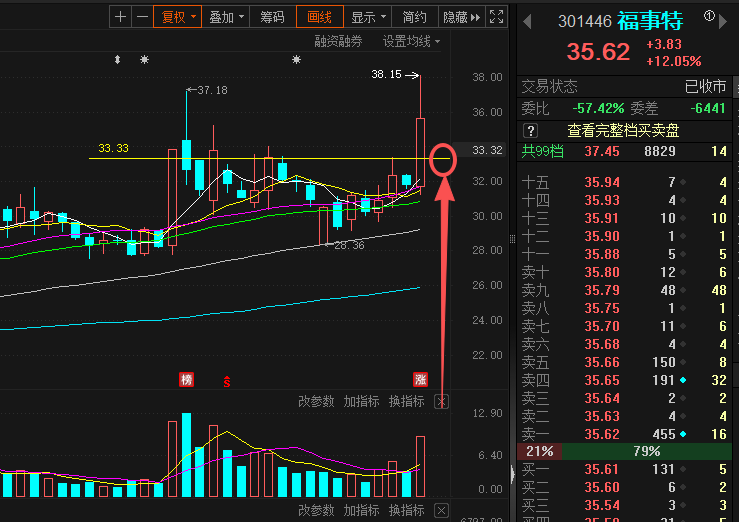Viewport: 739px width, 522px height.
Task: Click 换指标 on the bottom indicator panel
Action: (407, 510)
